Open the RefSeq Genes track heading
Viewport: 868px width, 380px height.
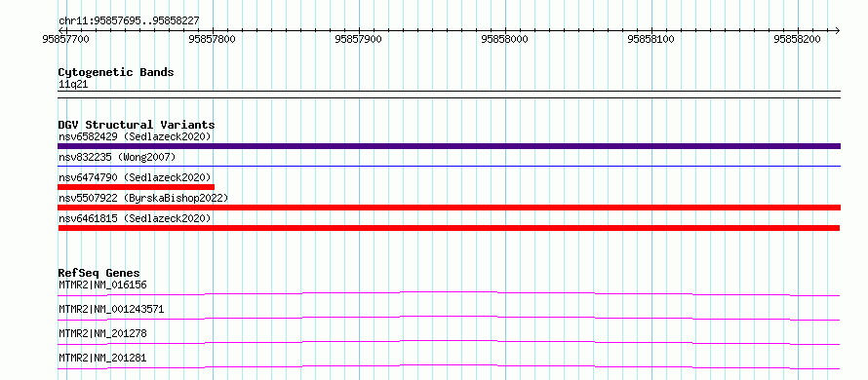[x=99, y=273]
